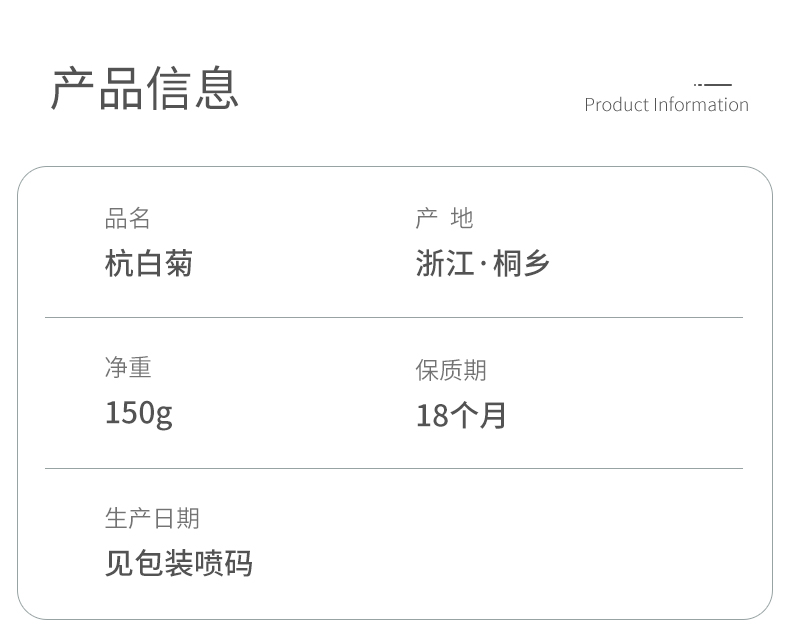The height and width of the screenshot is (644, 790).
Task: Select the 生产日期 field label
Action: coord(152,518)
